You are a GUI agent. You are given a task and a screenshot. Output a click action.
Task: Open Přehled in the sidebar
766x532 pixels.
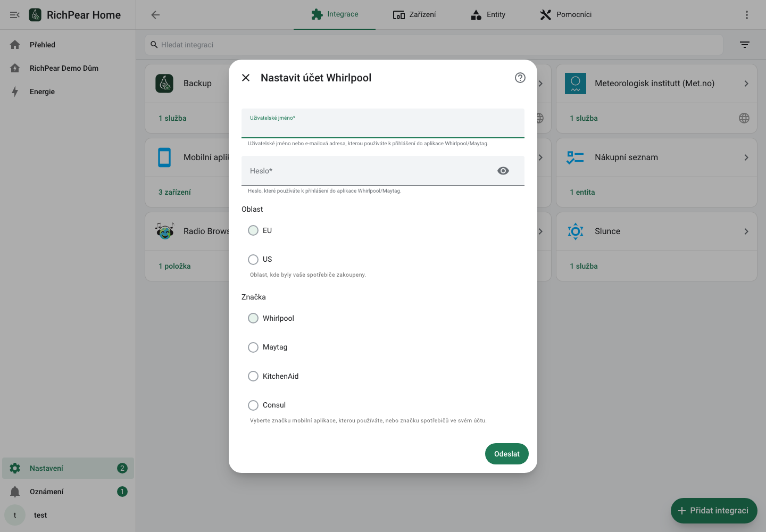pos(68,45)
